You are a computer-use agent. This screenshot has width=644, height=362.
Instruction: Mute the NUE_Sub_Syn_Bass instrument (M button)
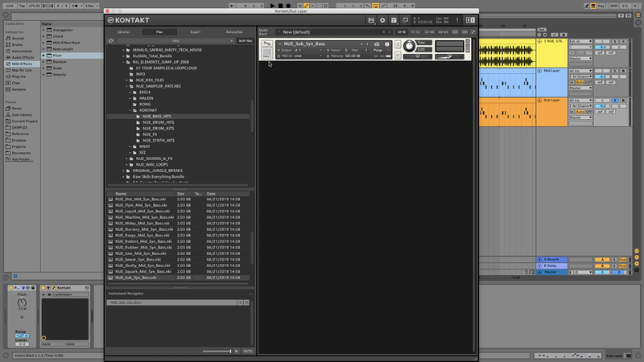[398, 55]
